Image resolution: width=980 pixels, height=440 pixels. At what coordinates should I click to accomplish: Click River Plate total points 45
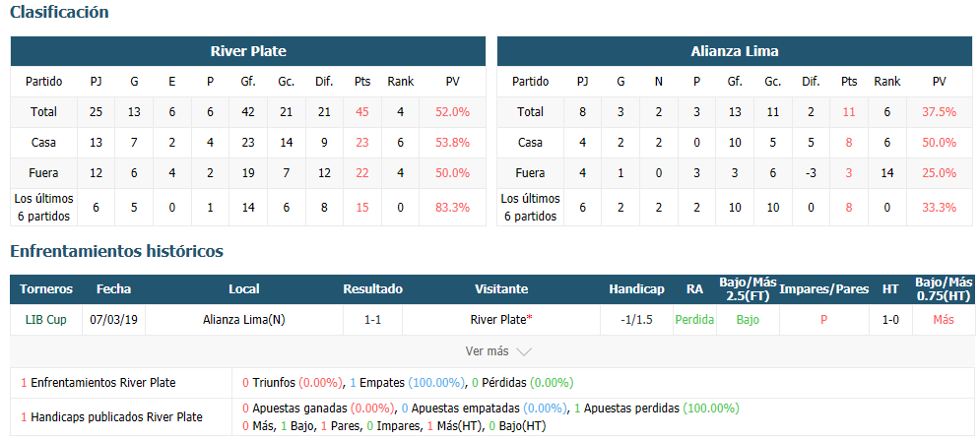tap(362, 112)
